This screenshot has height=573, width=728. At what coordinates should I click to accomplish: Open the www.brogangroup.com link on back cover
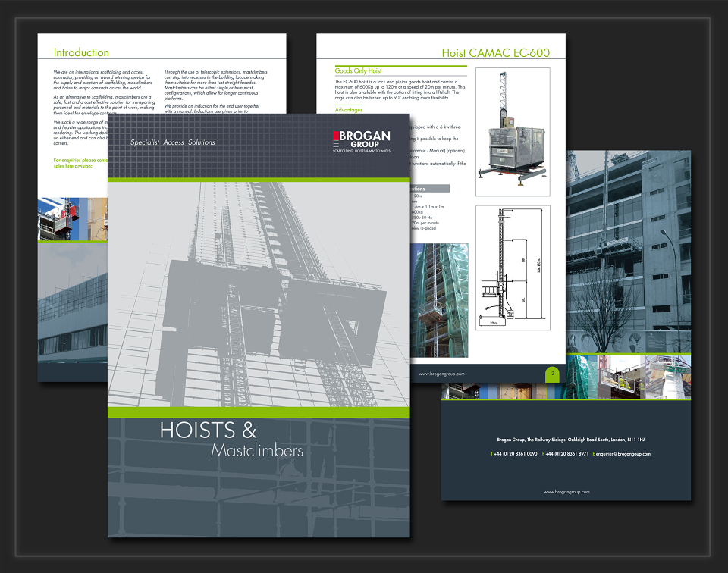click(x=566, y=492)
